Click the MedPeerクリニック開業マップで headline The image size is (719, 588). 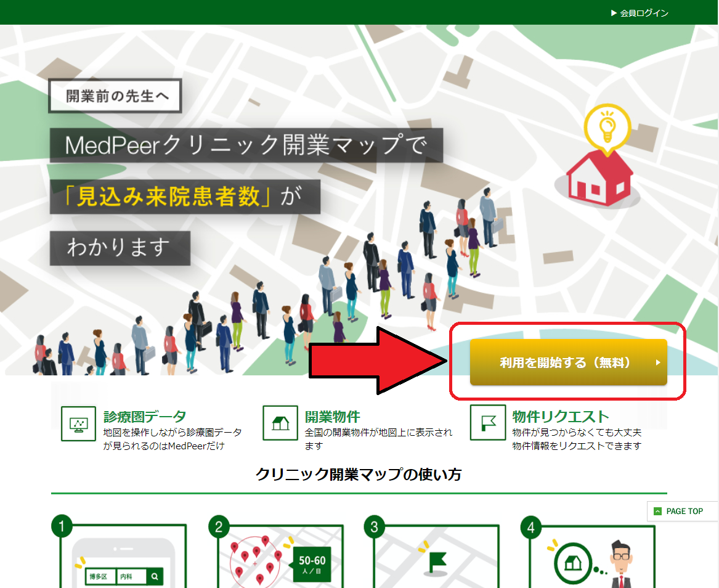[x=246, y=145]
